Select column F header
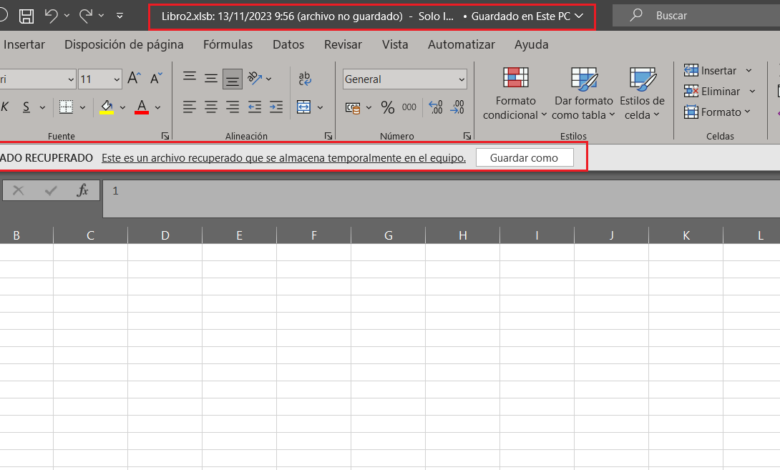The height and width of the screenshot is (470, 780). [x=313, y=235]
